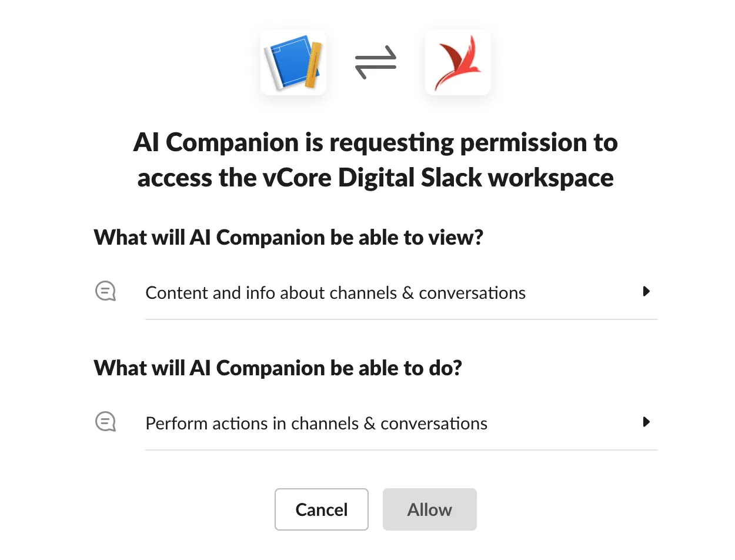Screen dimensions: 735x560
Task: Expand Perform actions in channels & conversations
Action: [x=316, y=423]
